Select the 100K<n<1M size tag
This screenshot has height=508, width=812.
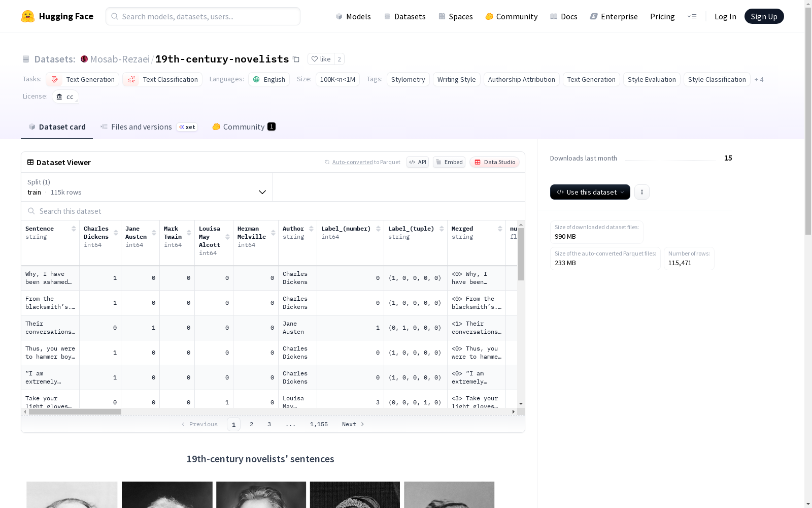click(337, 79)
